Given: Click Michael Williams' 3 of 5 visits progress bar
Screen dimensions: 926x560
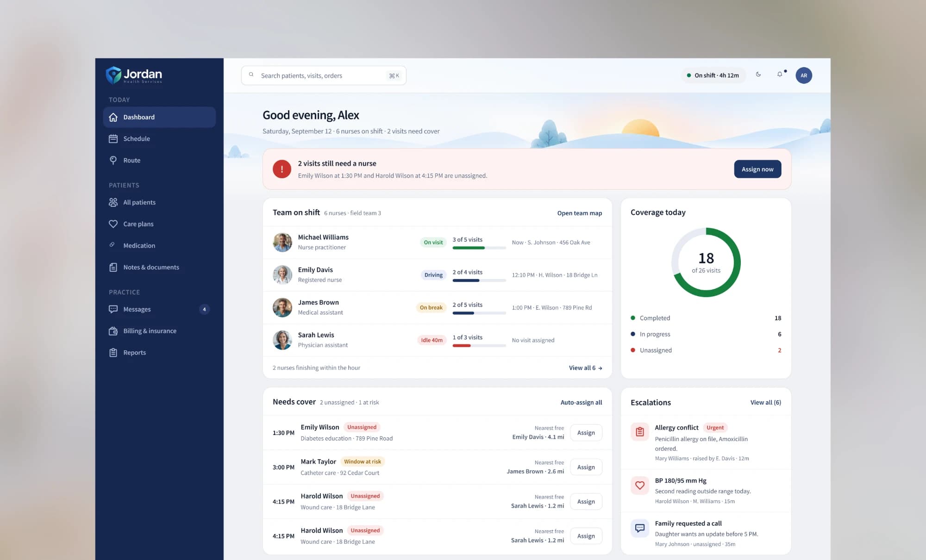Looking at the screenshot, I should [479, 248].
